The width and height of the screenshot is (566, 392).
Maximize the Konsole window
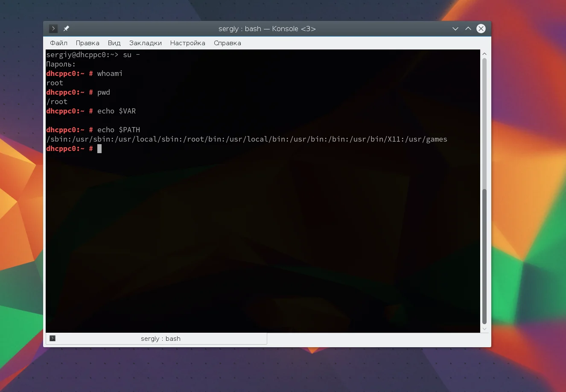click(468, 29)
